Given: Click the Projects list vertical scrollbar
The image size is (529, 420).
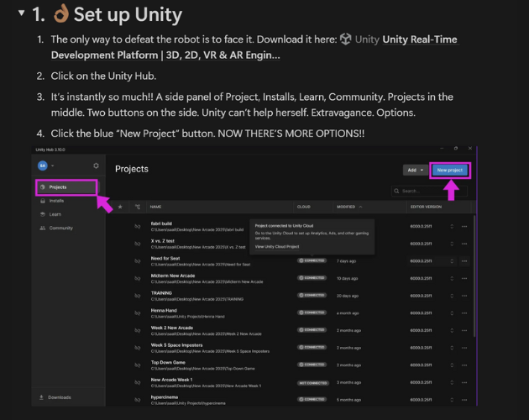Looking at the screenshot, I should 474,276.
